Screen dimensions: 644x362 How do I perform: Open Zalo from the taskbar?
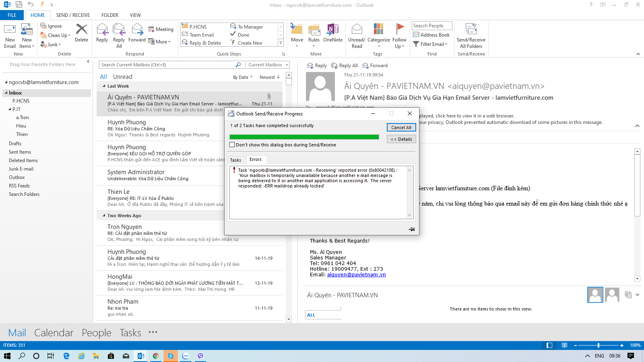[x=186, y=356]
